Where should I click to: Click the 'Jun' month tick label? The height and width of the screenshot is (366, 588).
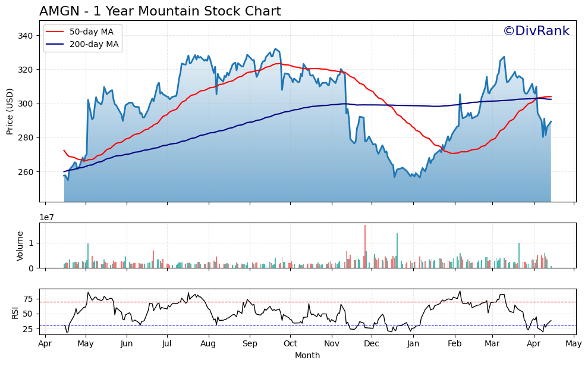click(127, 343)
